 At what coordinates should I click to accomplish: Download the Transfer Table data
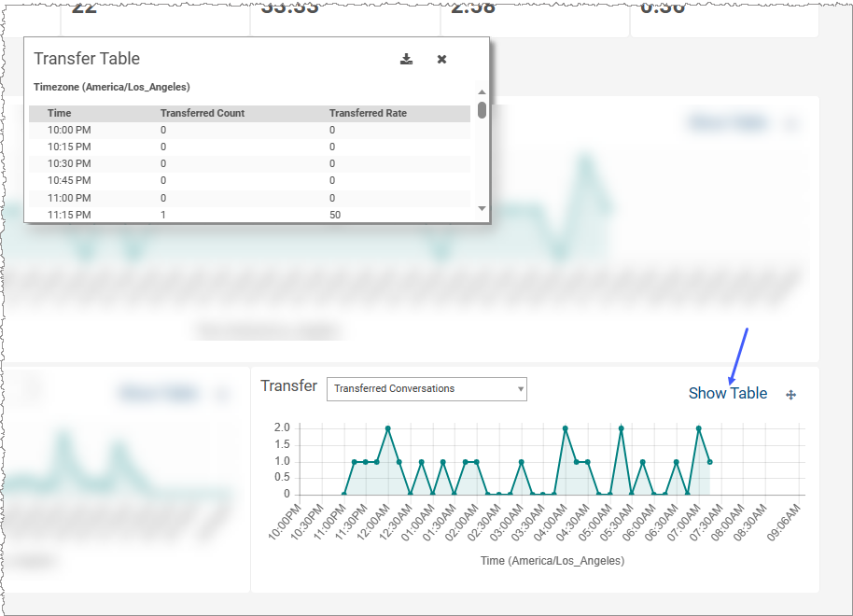[406, 59]
